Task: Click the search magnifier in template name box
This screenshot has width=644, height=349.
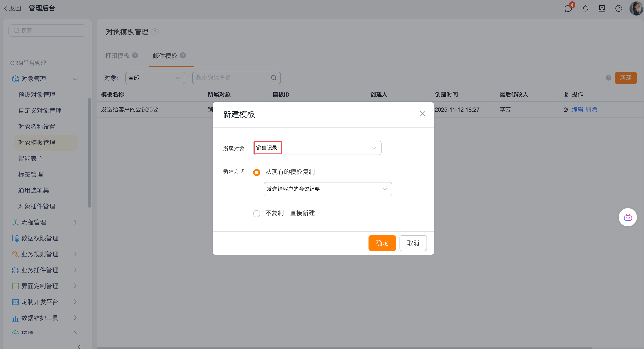Action: coord(274,78)
